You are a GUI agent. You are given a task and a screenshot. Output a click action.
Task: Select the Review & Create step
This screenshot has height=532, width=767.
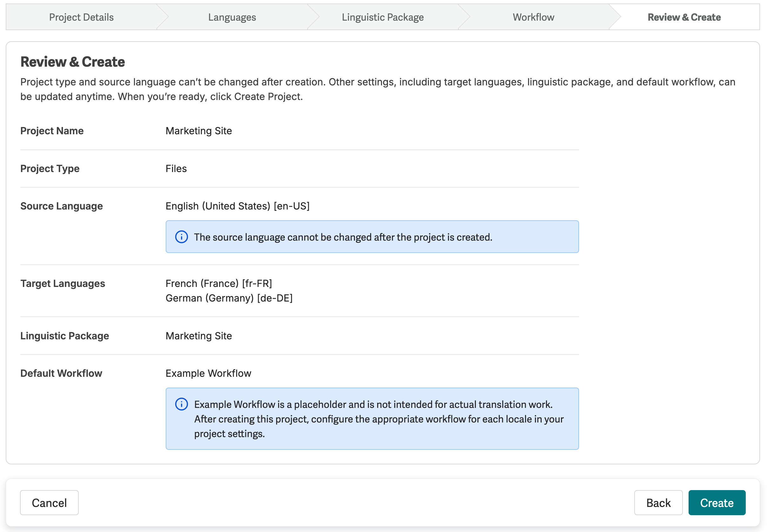[x=684, y=17]
